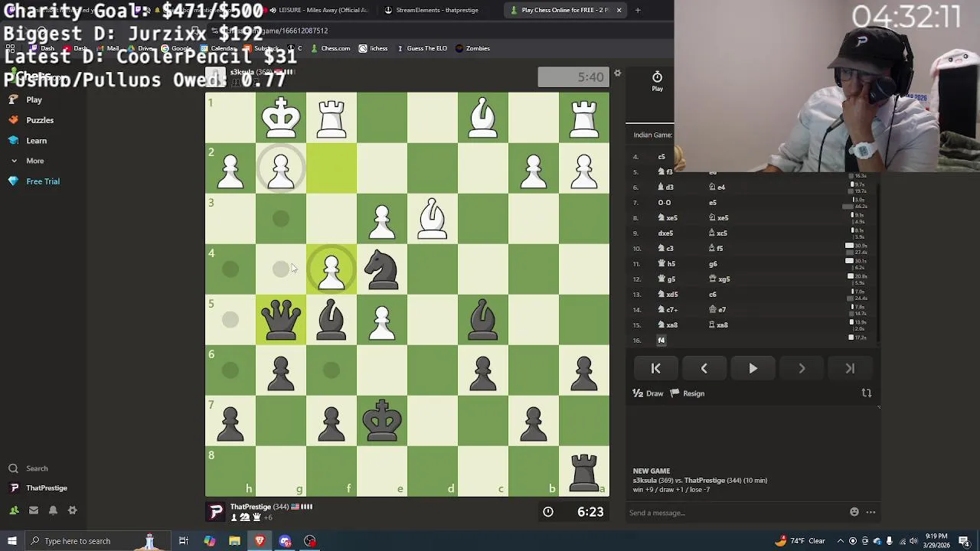
Task: Go forward one move
Action: pyautogui.click(x=802, y=369)
